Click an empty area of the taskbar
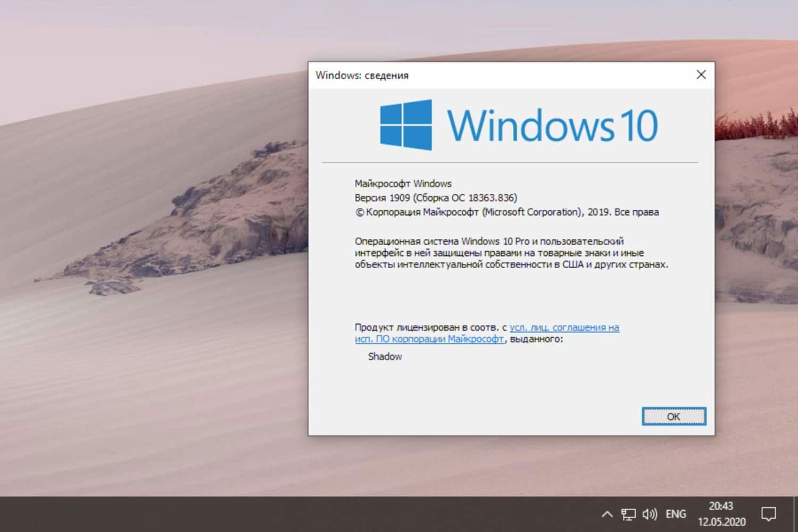Image resolution: width=798 pixels, height=532 pixels. coord(319,513)
